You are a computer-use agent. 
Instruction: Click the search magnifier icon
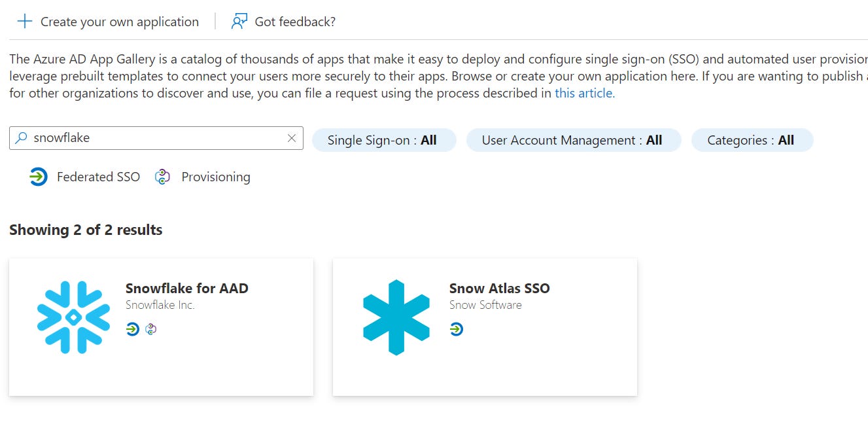(21, 137)
